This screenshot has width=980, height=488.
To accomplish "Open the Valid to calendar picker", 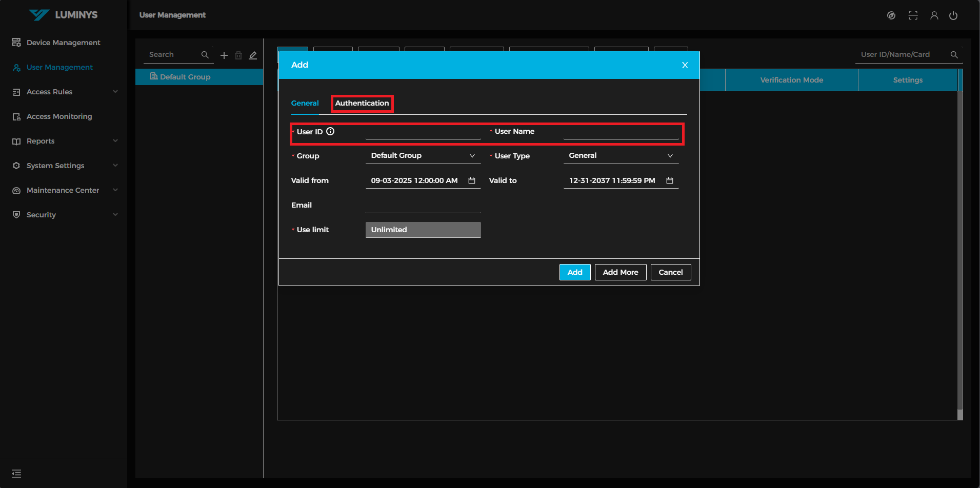I will pos(670,180).
